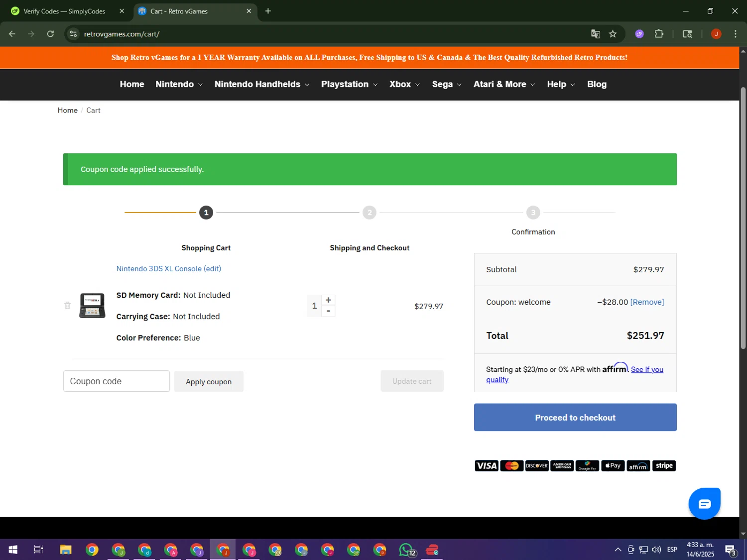This screenshot has width=747, height=560.
Task: Delete the Nintendo 3DS XL item with trash icon
Action: pyautogui.click(x=67, y=305)
